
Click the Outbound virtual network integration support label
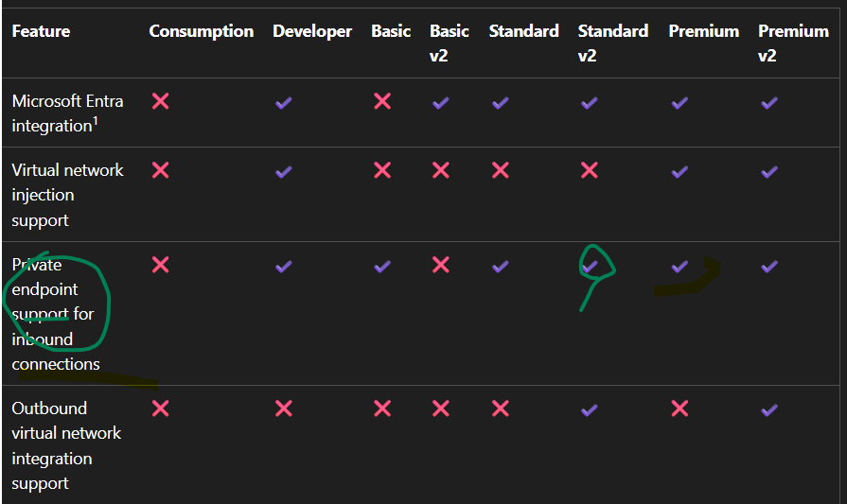click(66, 445)
